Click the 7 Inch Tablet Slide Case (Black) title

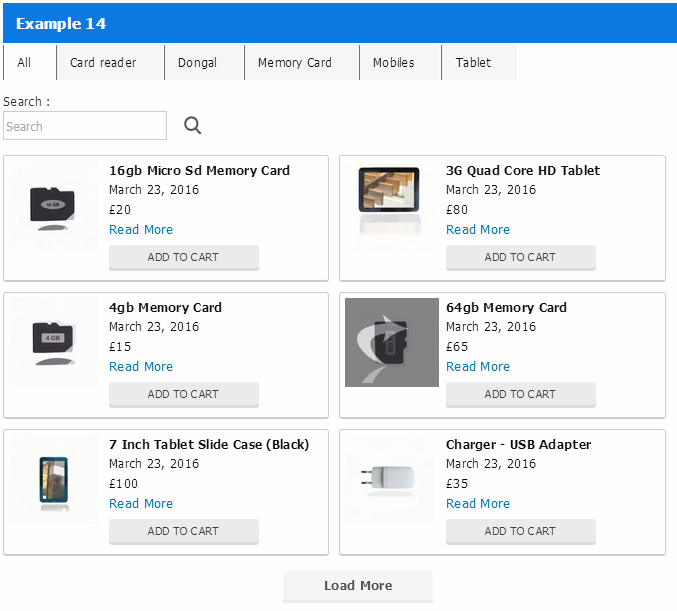(x=209, y=445)
